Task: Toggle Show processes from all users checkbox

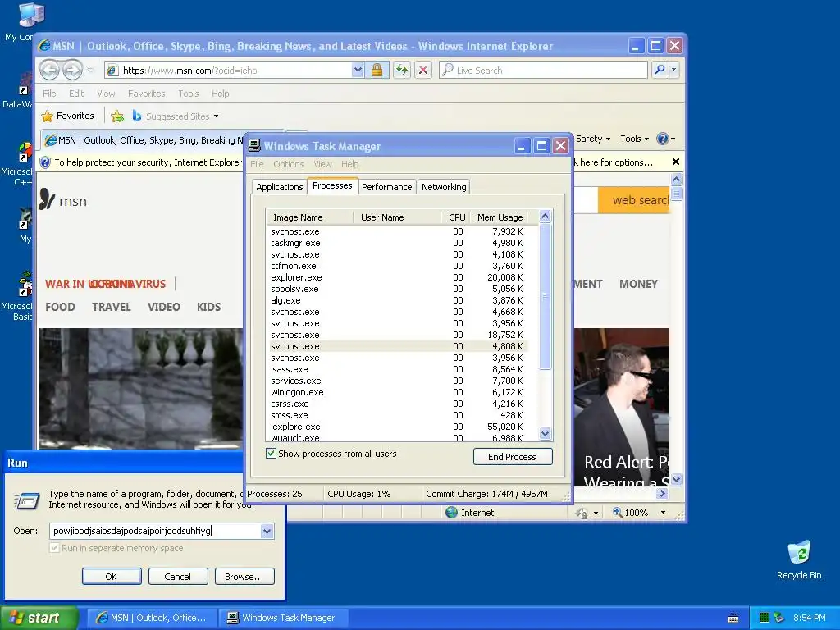Action: [271, 453]
